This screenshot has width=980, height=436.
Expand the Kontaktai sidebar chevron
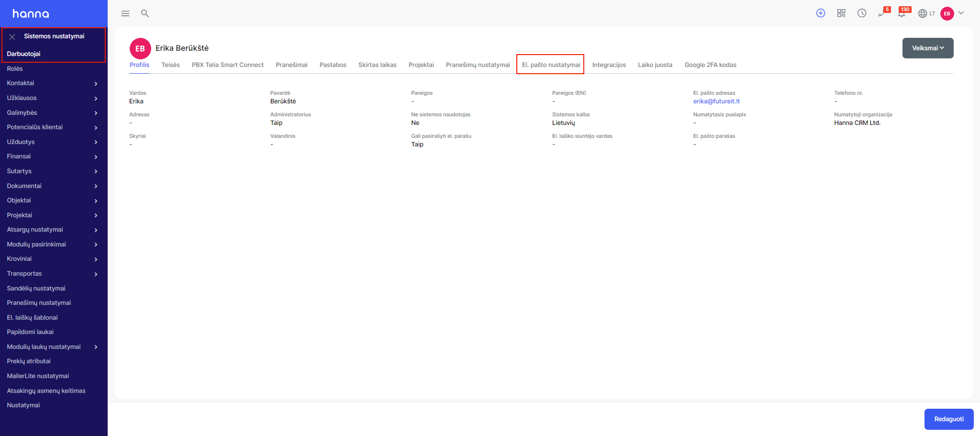click(96, 84)
